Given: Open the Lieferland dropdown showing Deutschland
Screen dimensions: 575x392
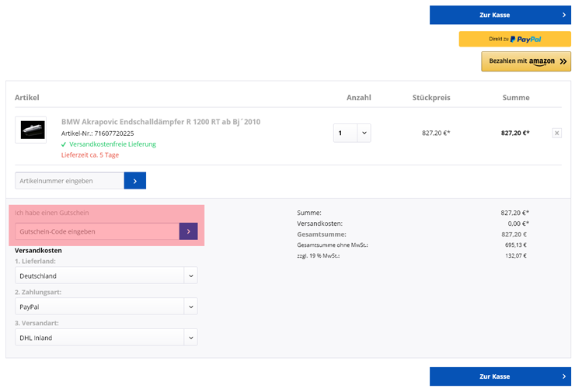Looking at the screenshot, I should 106,276.
